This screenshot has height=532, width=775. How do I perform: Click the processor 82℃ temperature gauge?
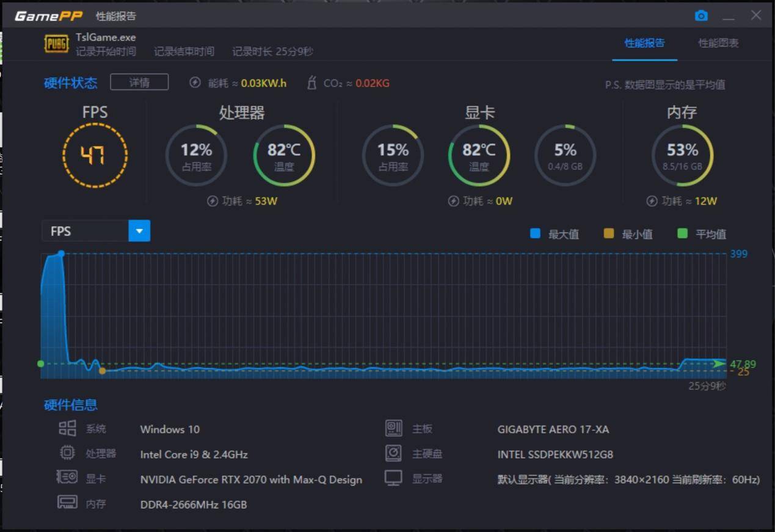(x=284, y=155)
